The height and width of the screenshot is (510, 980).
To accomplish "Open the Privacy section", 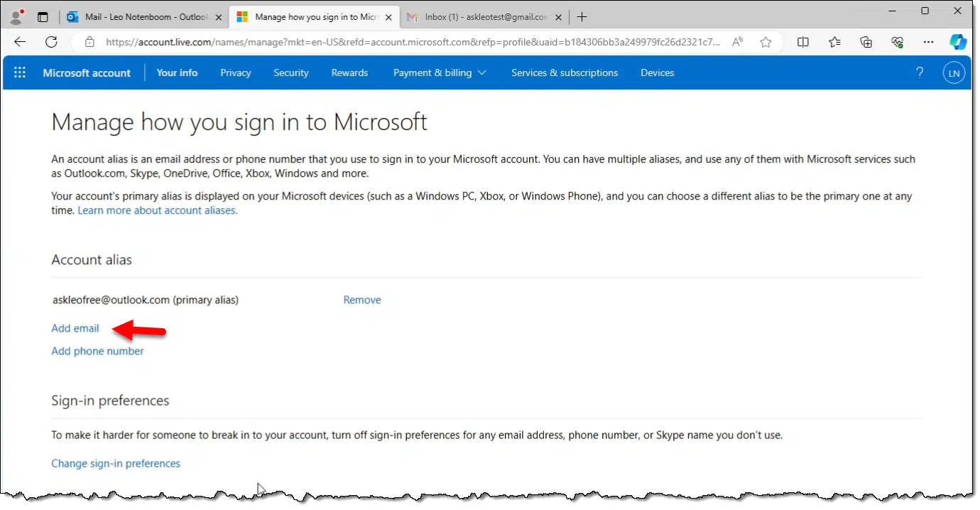I will (236, 72).
